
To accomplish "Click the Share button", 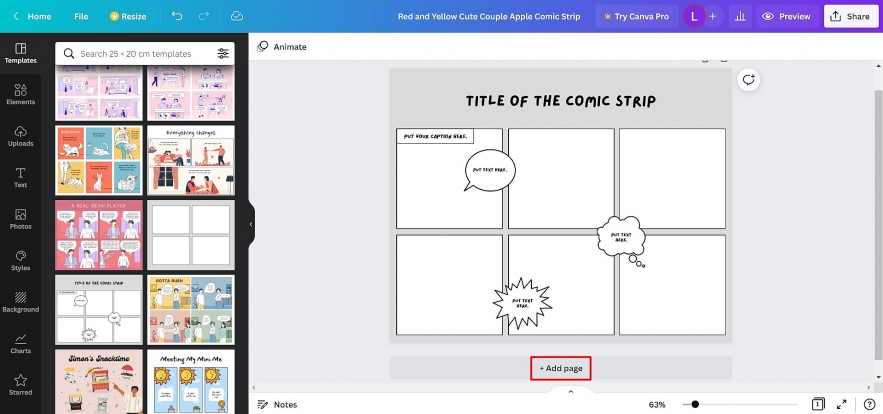I will (x=848, y=16).
